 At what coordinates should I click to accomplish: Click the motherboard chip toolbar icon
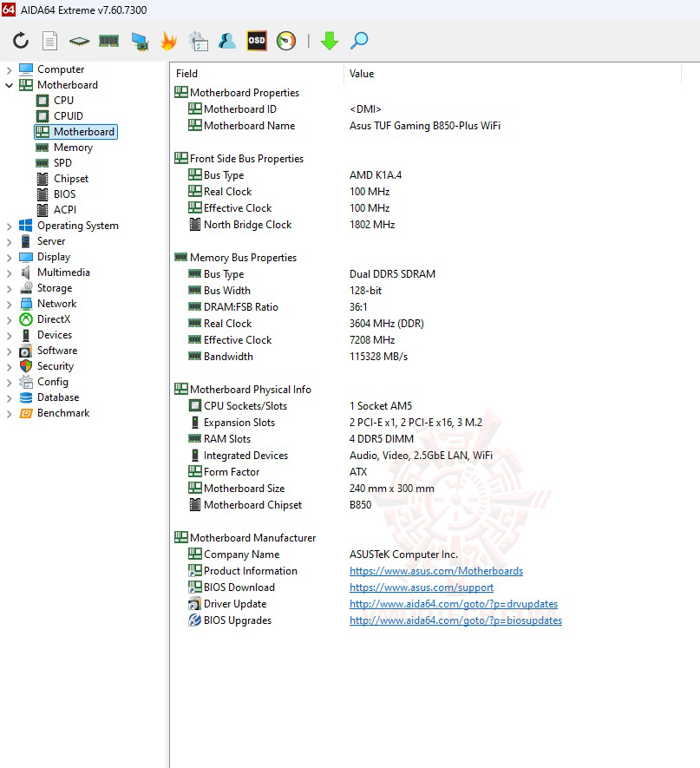(79, 41)
